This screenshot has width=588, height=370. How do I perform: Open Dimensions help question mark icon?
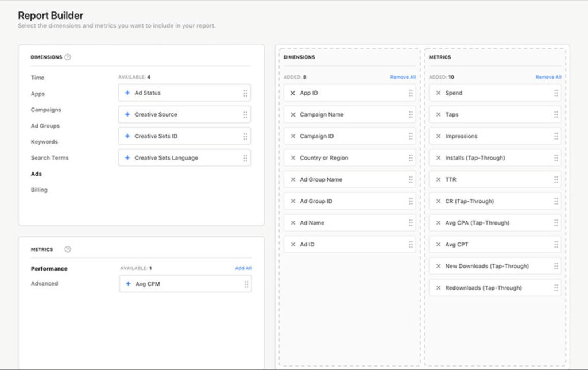coord(68,57)
